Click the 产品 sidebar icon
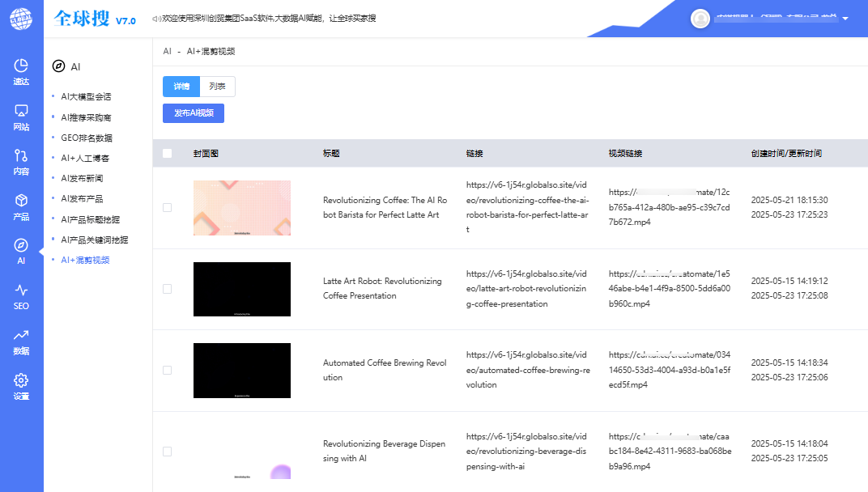 (22, 204)
